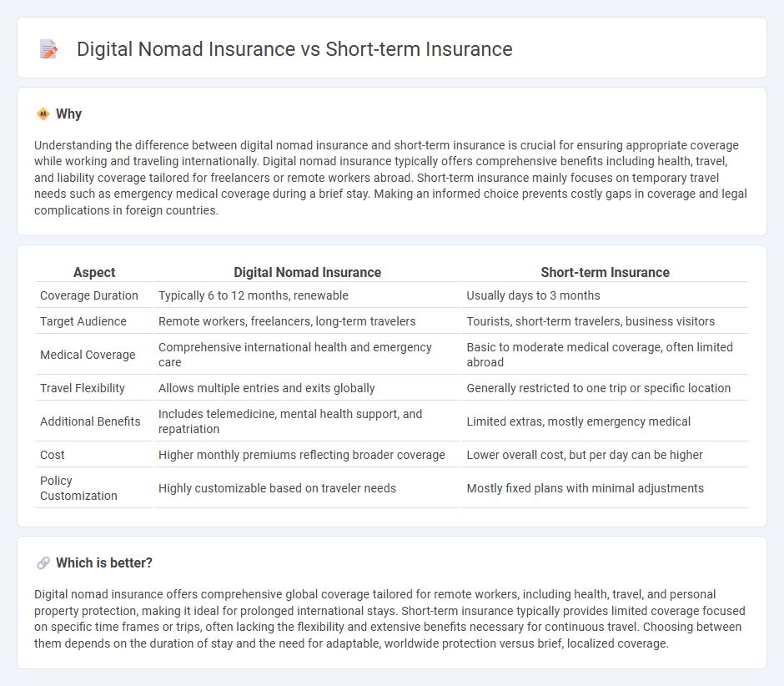
Task: Click cell Mostly fixed plans with minimal adjustments
Action: (x=605, y=488)
